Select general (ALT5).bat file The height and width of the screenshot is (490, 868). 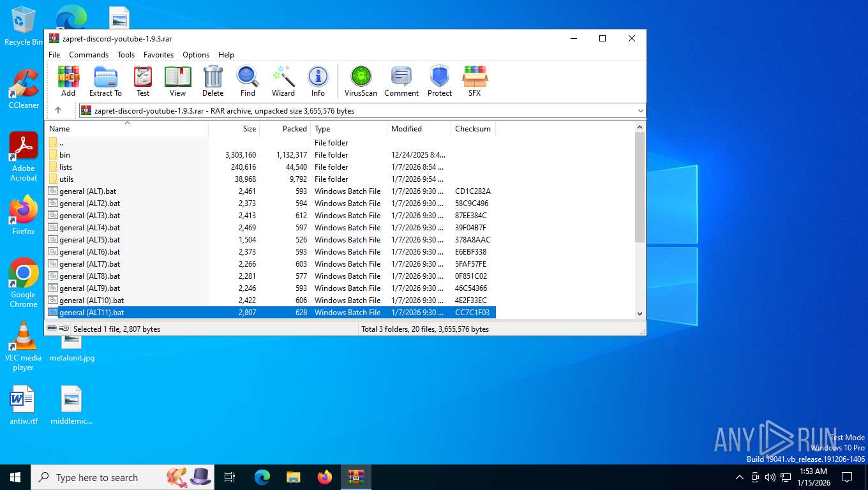tap(271, 240)
